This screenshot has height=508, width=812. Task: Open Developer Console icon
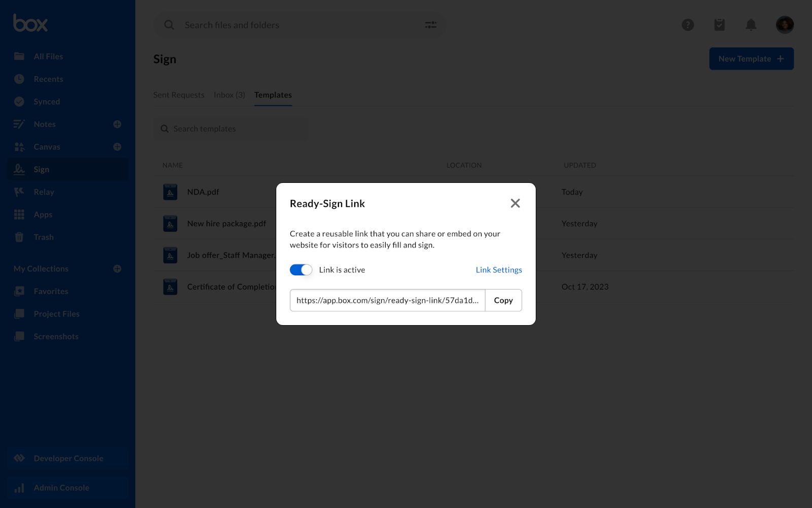point(19,458)
